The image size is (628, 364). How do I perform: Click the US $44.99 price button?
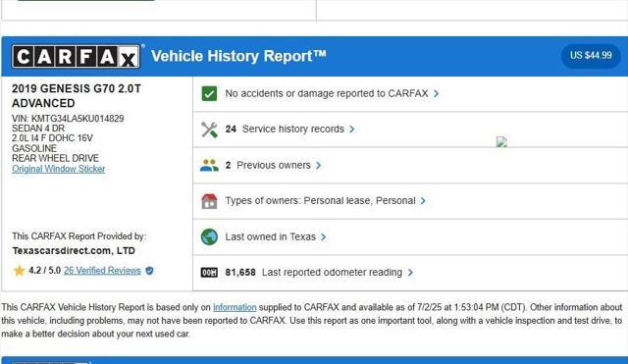pyautogui.click(x=591, y=55)
